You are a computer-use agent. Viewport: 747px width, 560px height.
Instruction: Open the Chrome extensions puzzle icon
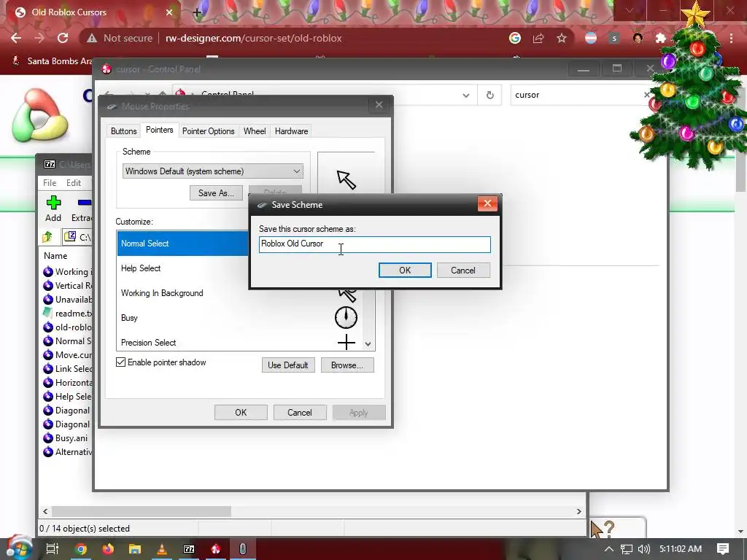click(x=661, y=38)
